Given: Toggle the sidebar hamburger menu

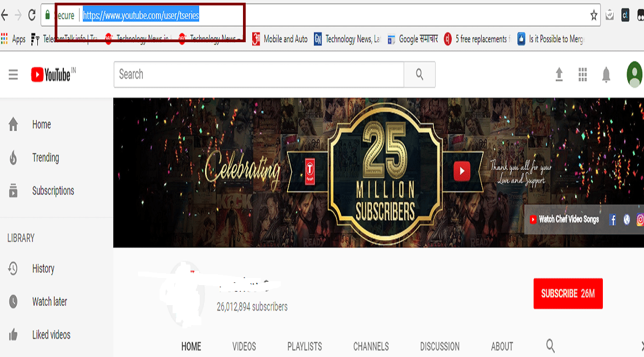Looking at the screenshot, I should coord(13,75).
